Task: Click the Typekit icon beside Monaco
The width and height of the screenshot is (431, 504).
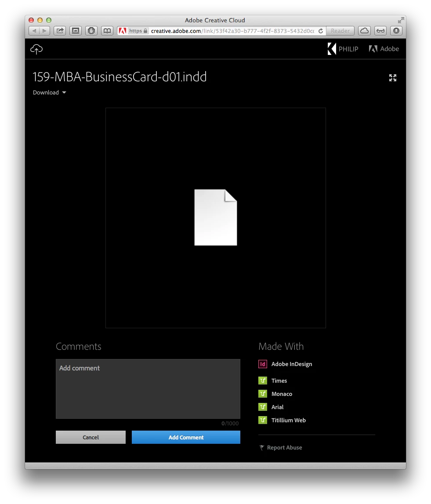Action: tap(263, 394)
